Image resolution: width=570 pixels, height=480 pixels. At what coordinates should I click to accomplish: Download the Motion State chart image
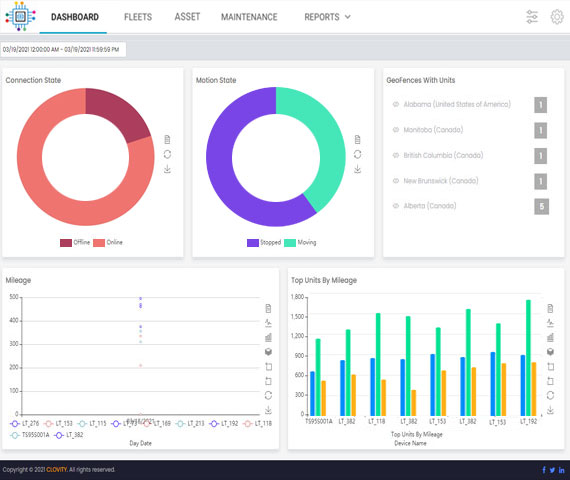[358, 169]
